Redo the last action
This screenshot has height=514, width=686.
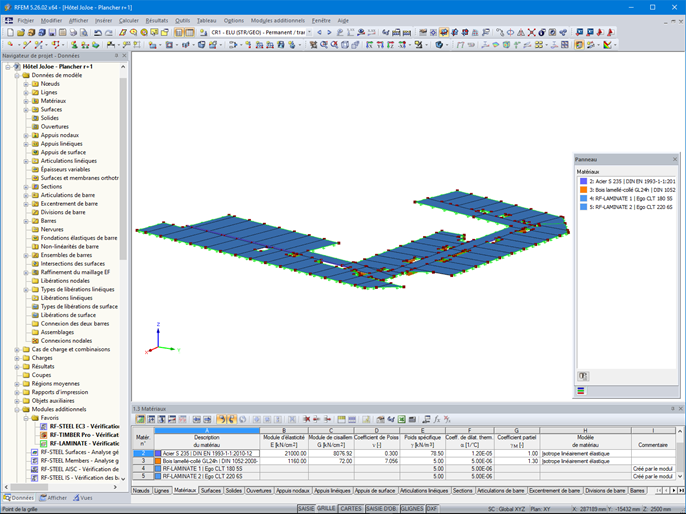[108, 32]
